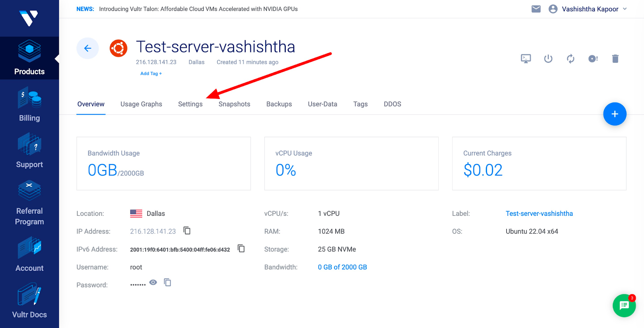Click the Ubuntu OS logo icon
The width and height of the screenshot is (644, 328).
118,48
